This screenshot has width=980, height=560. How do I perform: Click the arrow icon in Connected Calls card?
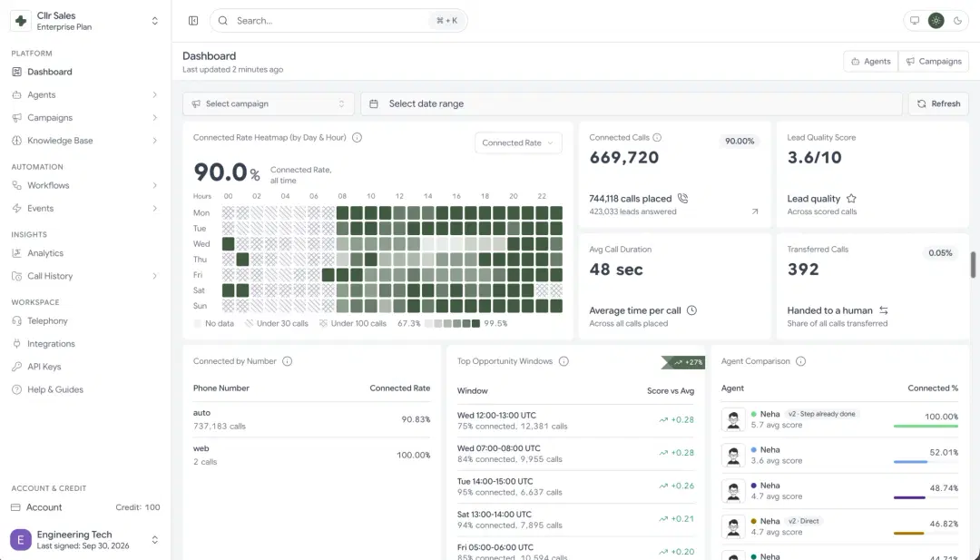(755, 211)
